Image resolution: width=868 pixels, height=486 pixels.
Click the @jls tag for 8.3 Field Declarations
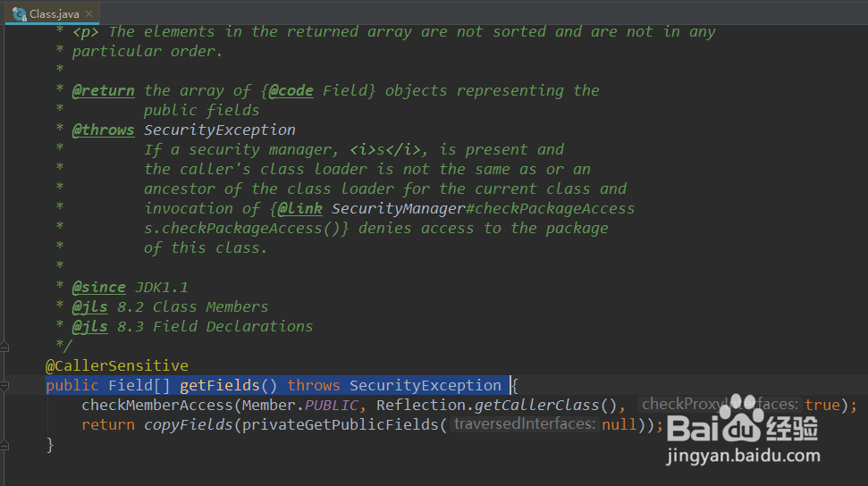[90, 327]
